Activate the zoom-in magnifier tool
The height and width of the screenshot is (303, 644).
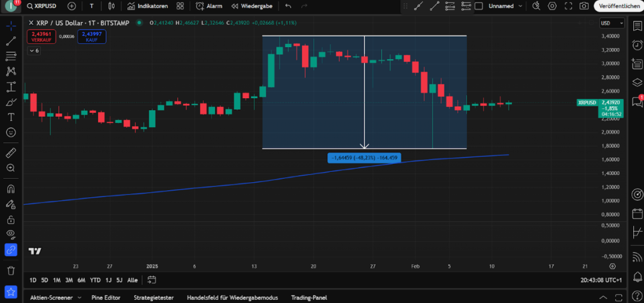pyautogui.click(x=11, y=168)
